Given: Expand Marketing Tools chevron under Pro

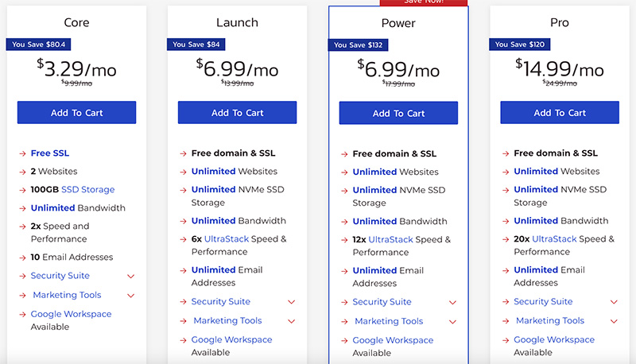Looking at the screenshot, I should click(614, 321).
